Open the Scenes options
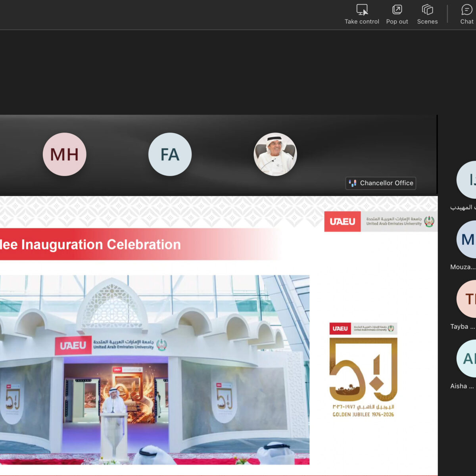The height and width of the screenshot is (476, 476). pyautogui.click(x=427, y=10)
